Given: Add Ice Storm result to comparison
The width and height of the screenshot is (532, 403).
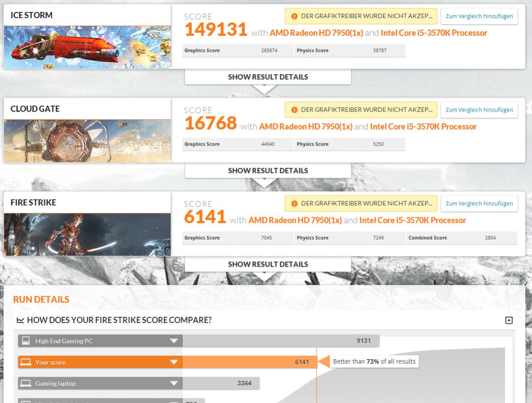Looking at the screenshot, I should click(479, 16).
